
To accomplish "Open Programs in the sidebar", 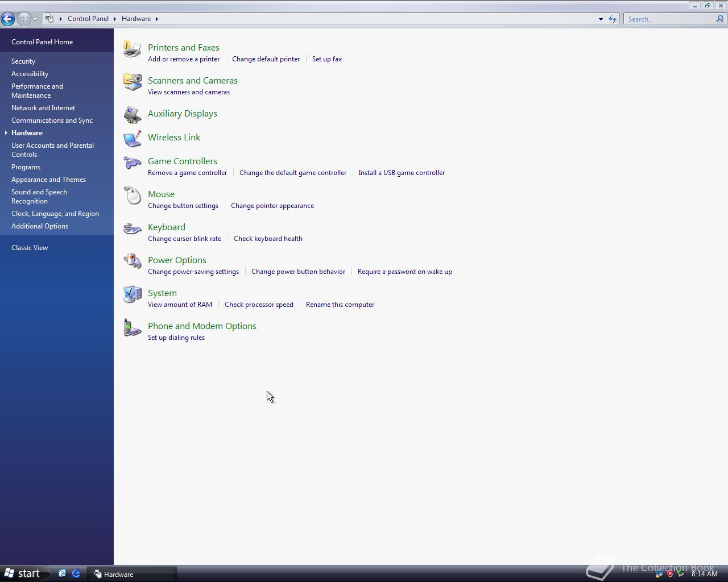I will (26, 167).
